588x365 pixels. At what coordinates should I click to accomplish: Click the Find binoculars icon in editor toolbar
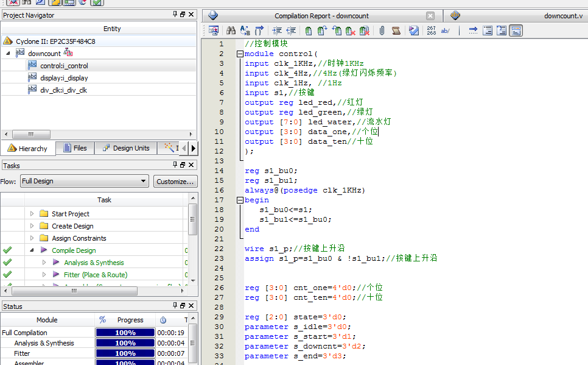pyautogui.click(x=231, y=30)
